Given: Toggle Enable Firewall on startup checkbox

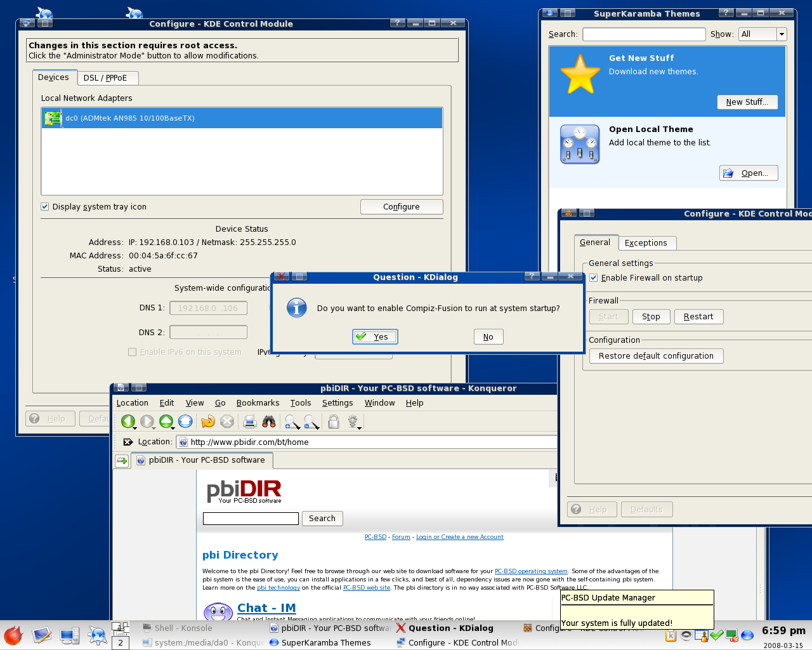Looking at the screenshot, I should [593, 278].
